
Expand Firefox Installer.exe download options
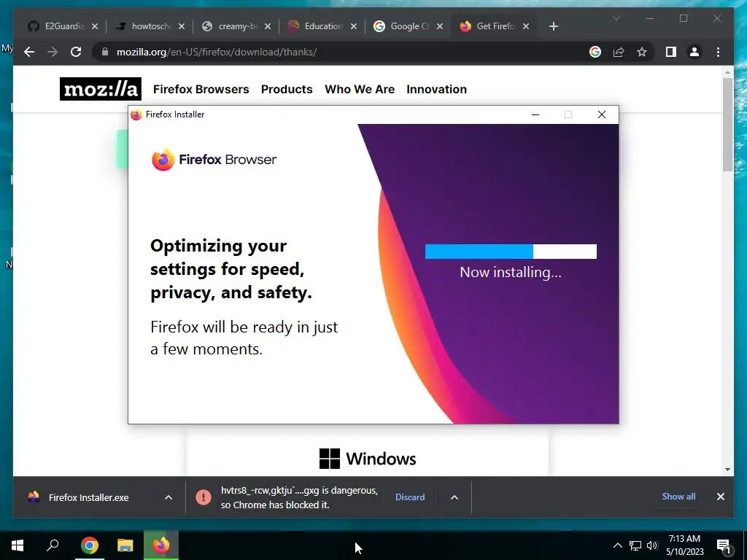(169, 497)
